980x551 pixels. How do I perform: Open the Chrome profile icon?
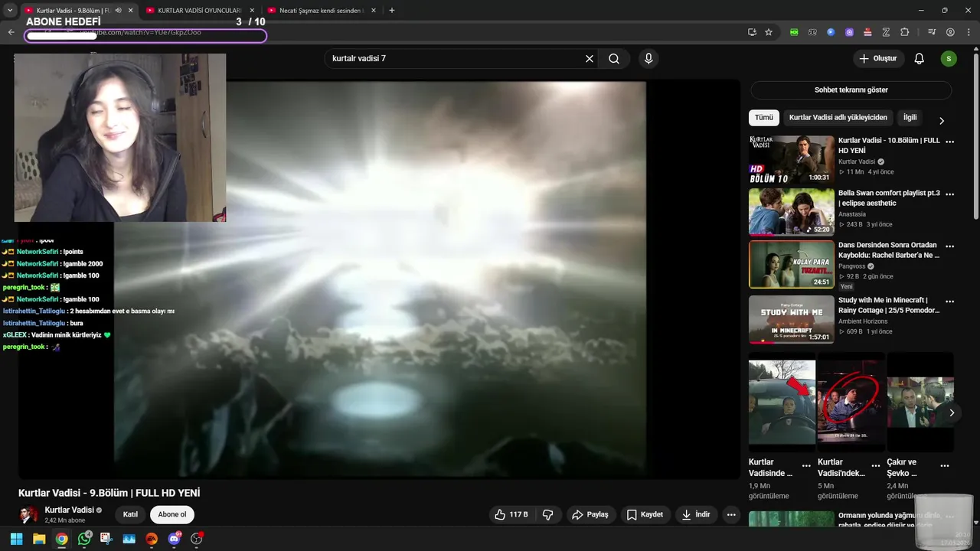point(950,32)
